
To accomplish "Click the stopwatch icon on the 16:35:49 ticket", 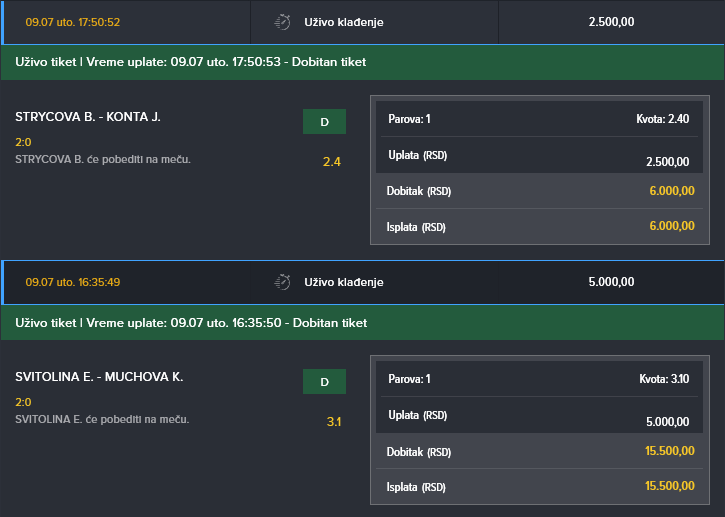I will coord(282,282).
